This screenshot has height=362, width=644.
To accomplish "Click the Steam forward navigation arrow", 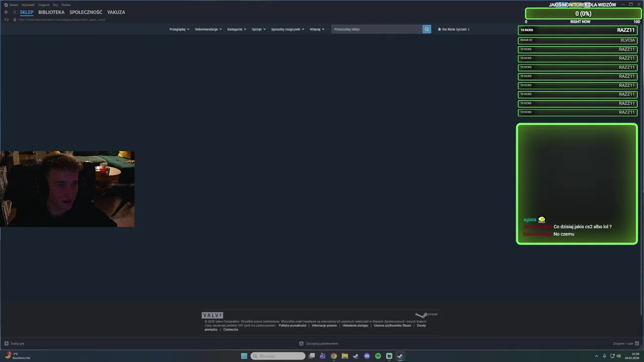I will click(14, 12).
